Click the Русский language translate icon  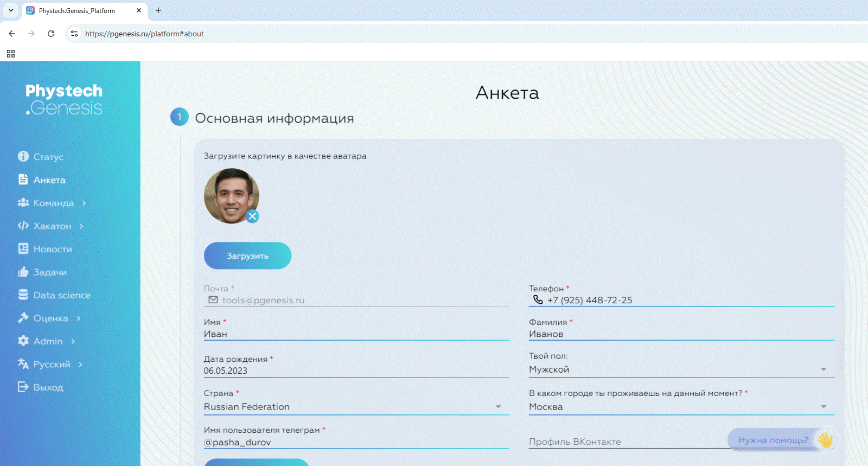point(23,363)
